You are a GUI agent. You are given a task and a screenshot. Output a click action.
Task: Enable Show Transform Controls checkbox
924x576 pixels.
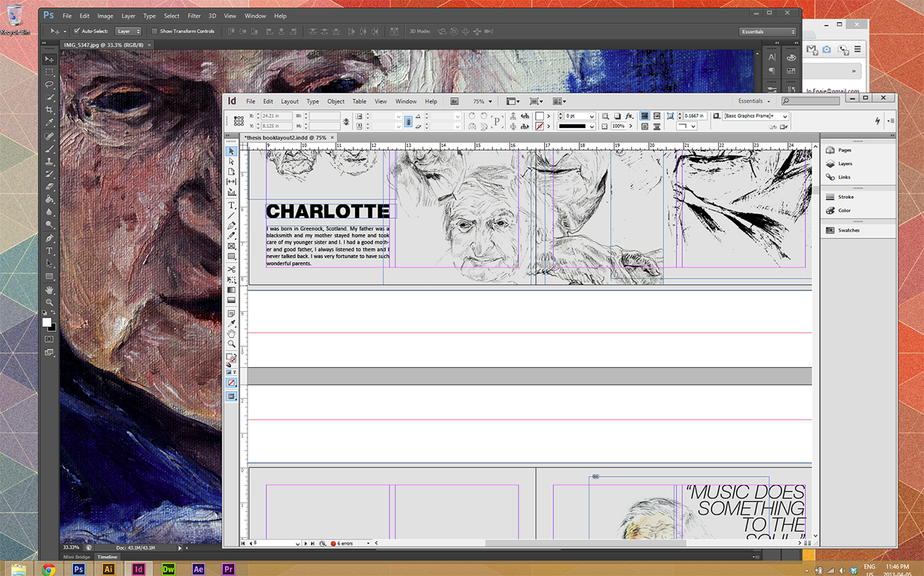click(x=155, y=32)
